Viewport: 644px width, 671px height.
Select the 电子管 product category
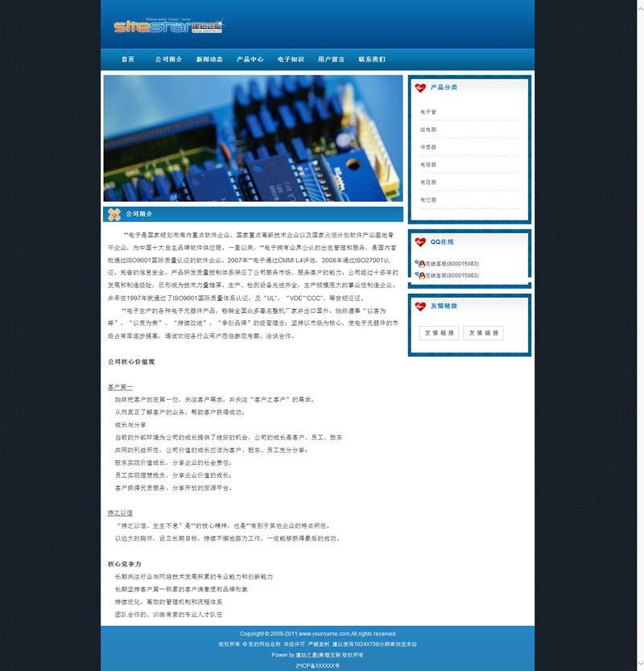point(428,113)
